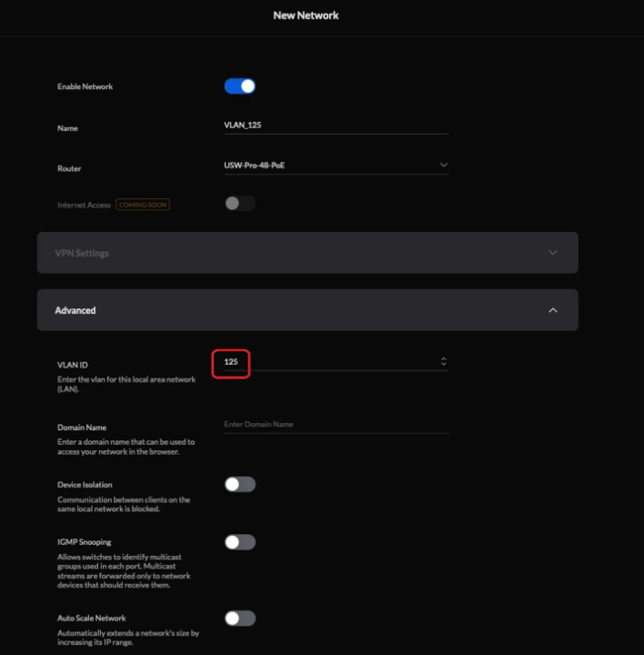This screenshot has width=644, height=655.
Task: Collapse Advanced using its up chevron icon
Action: (553, 310)
